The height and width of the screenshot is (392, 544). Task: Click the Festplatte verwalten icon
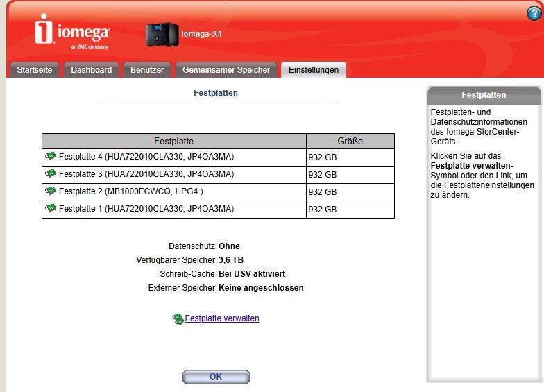tap(178, 319)
